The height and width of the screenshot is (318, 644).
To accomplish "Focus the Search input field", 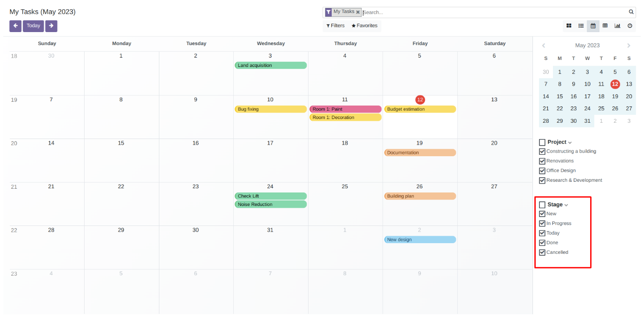I will (494, 13).
